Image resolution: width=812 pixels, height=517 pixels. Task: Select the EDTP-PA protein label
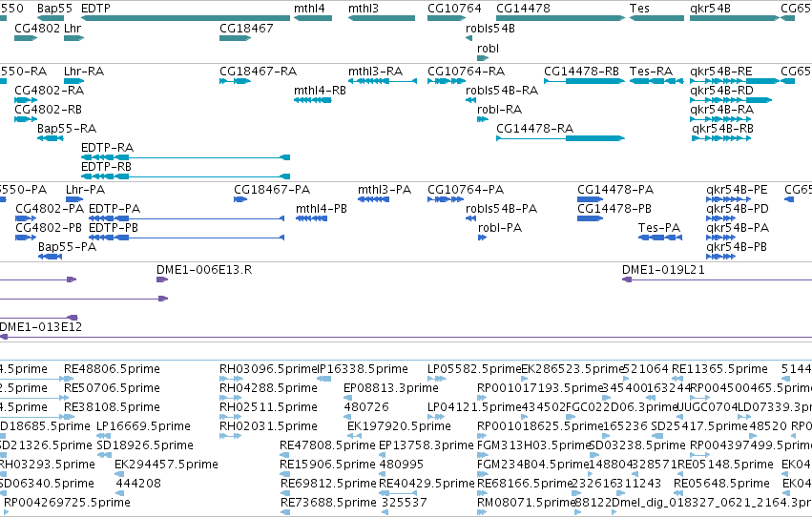coord(115,209)
